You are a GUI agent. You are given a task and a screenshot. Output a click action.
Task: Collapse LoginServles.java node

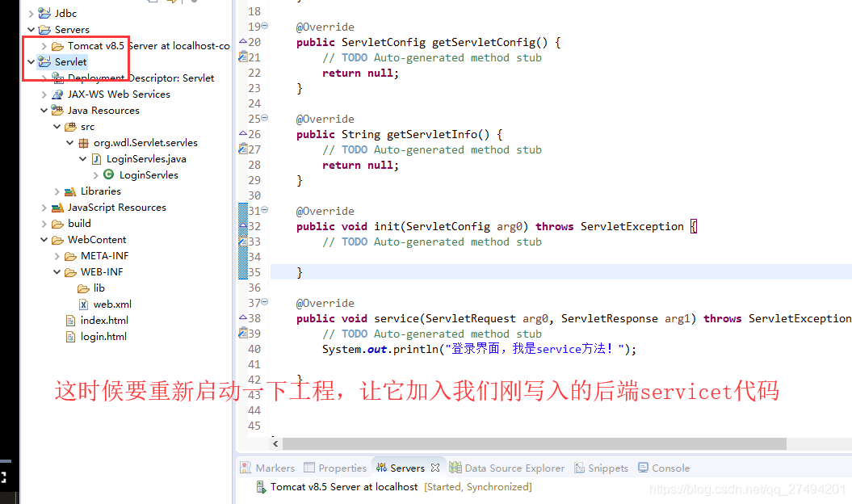click(82, 159)
